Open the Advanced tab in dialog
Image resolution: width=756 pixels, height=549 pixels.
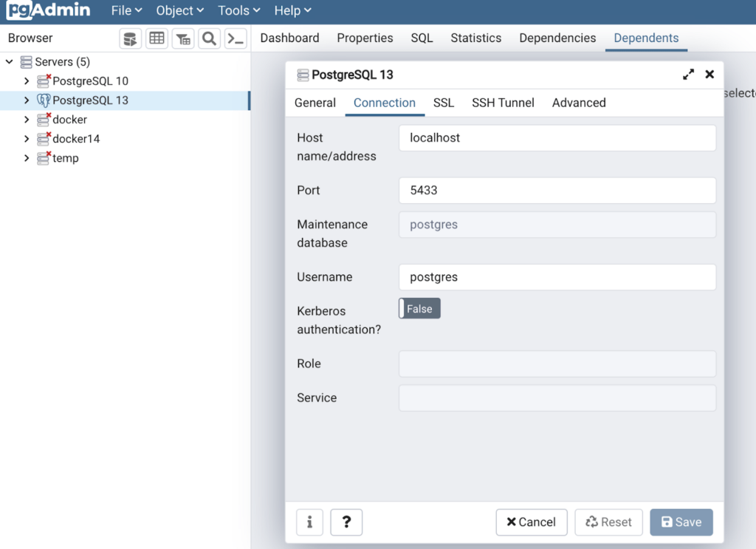pos(579,103)
